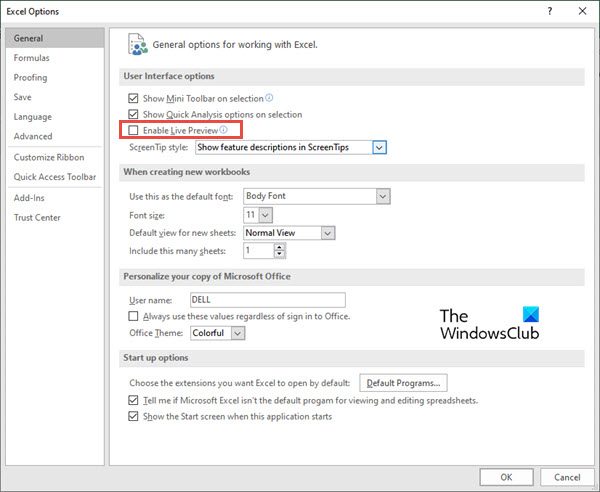Click the User name field
Screen dimensions: 600x492
tap(268, 300)
